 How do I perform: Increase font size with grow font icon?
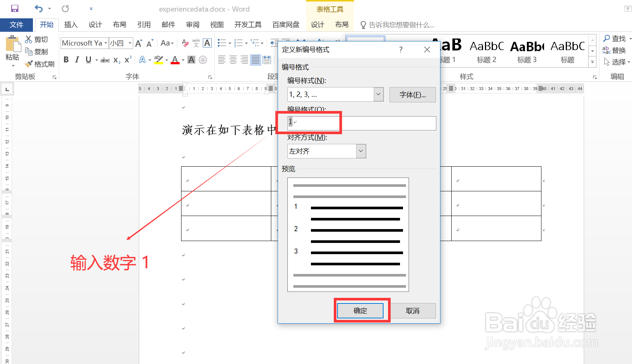[138, 43]
